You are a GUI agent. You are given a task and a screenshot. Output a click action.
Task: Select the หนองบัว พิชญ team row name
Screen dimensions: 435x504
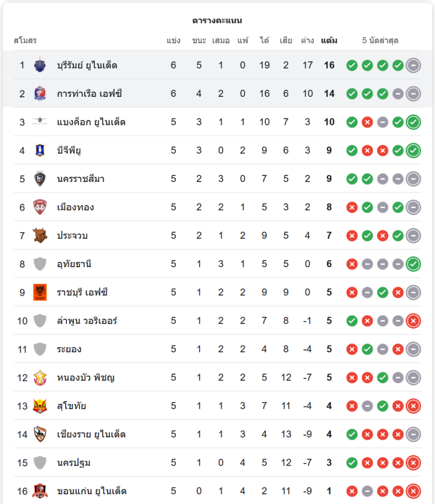[86, 377]
